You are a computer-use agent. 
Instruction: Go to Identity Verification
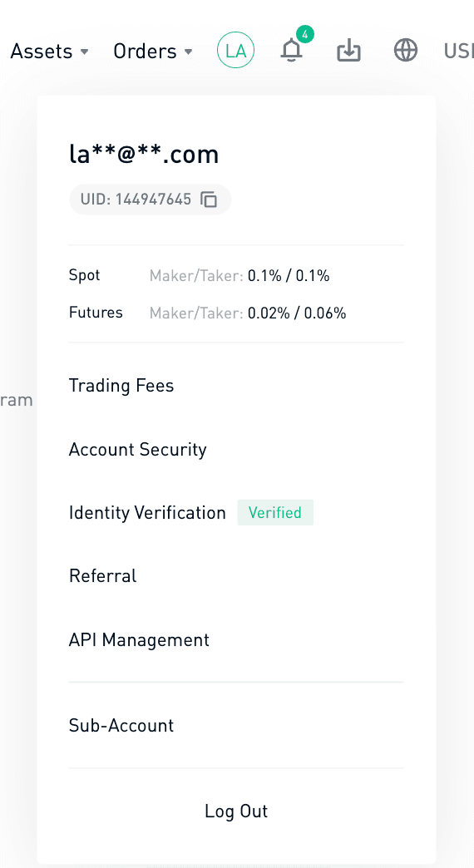[147, 513]
